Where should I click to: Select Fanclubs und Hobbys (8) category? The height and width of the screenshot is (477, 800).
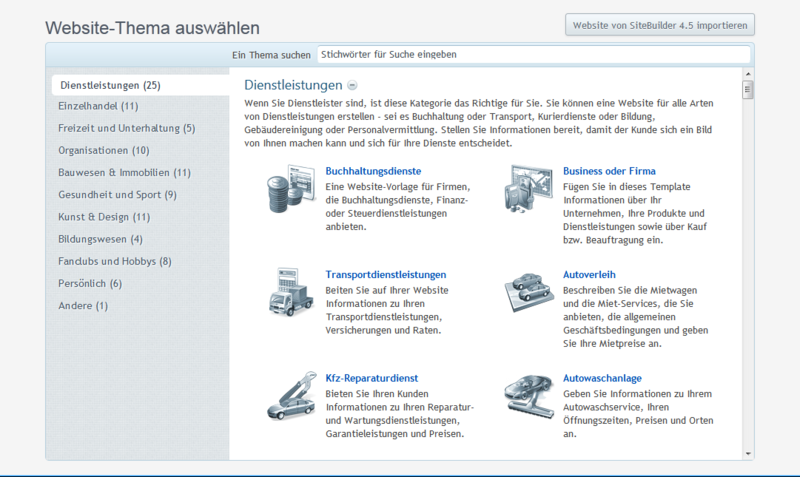point(115,261)
